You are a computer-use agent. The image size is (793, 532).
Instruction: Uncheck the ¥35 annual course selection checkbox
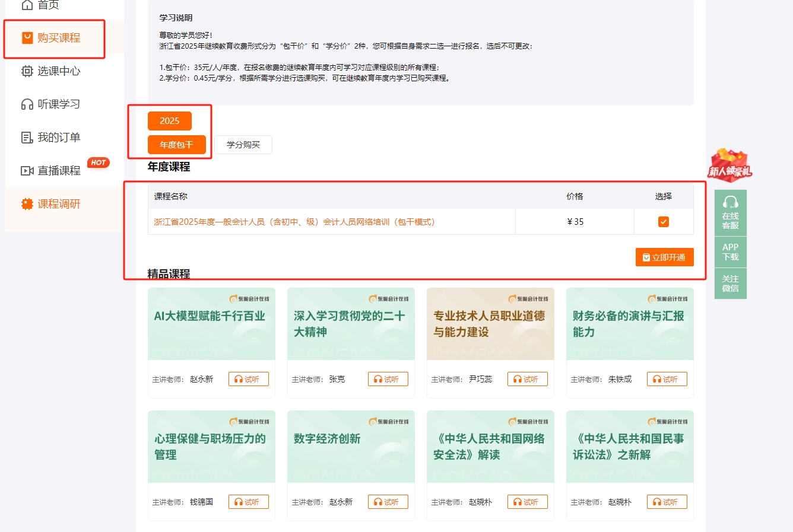[664, 221]
